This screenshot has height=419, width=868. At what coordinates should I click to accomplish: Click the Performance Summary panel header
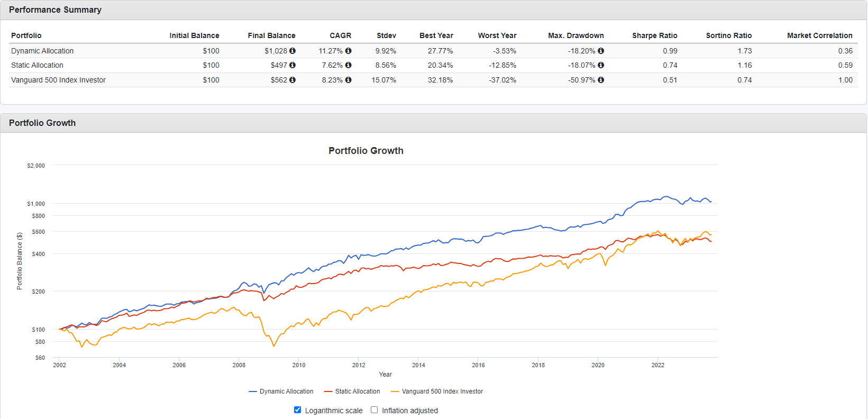[x=55, y=10]
